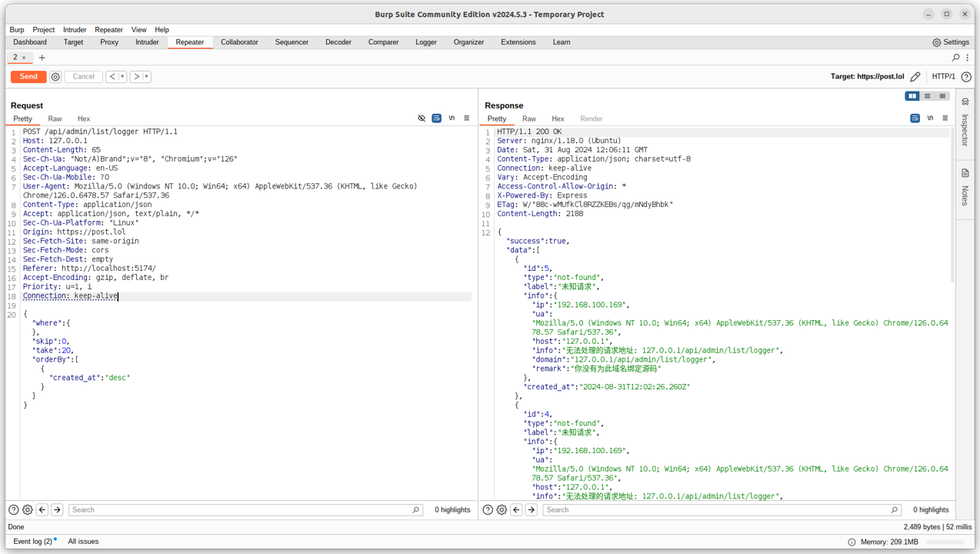Toggle response word wrap button
The image size is (980, 554).
[x=915, y=118]
